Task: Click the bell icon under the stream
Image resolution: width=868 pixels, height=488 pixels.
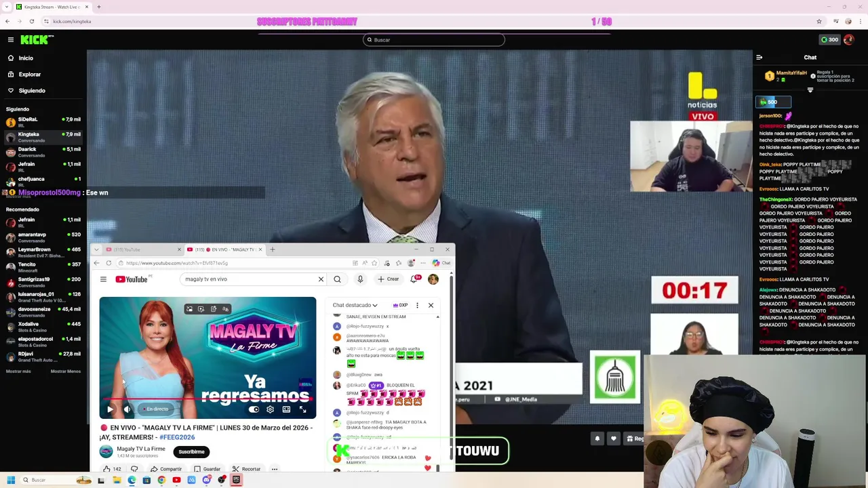Action: pos(597,439)
